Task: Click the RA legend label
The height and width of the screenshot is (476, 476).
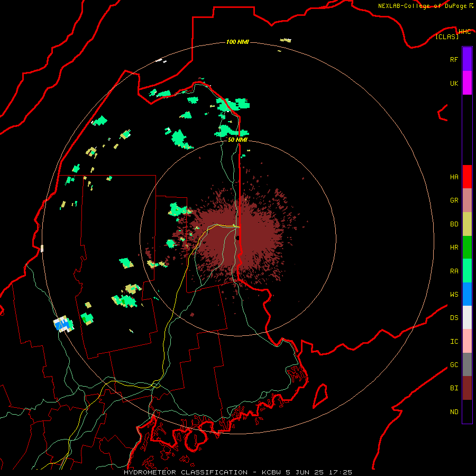Action: pos(454,271)
